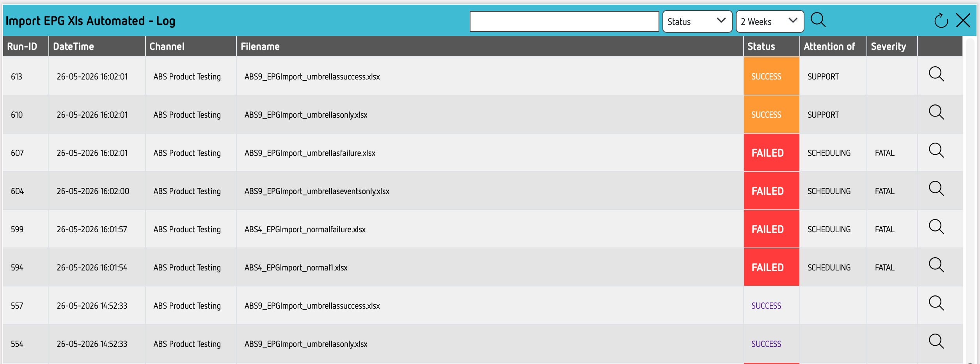Open the 2 Weeks period dropdown
The height and width of the screenshot is (364, 980).
click(x=770, y=21)
